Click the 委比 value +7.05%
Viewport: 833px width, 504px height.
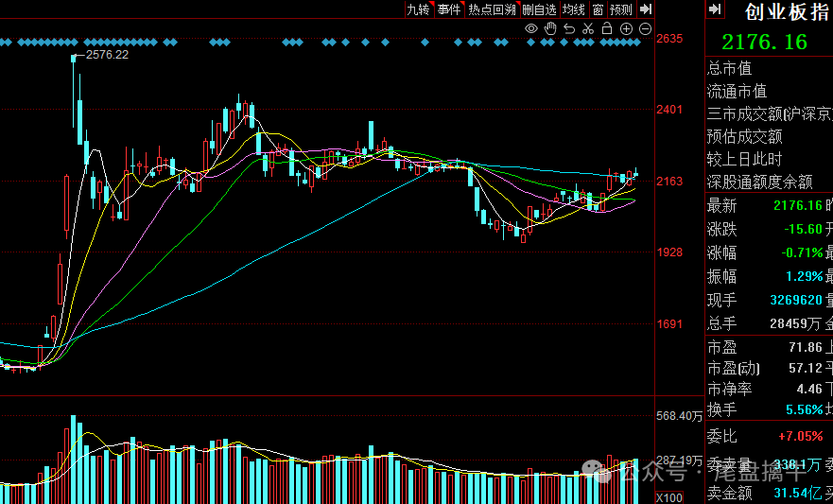(801, 437)
